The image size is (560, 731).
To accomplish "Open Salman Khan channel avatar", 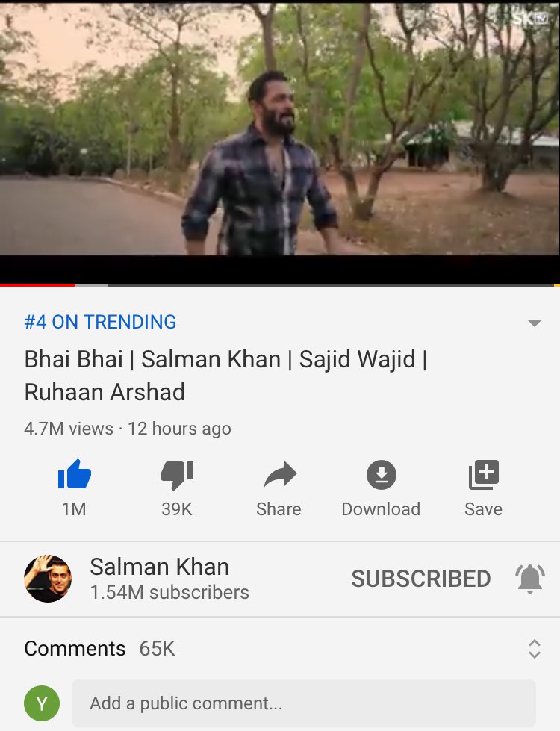I will click(48, 579).
